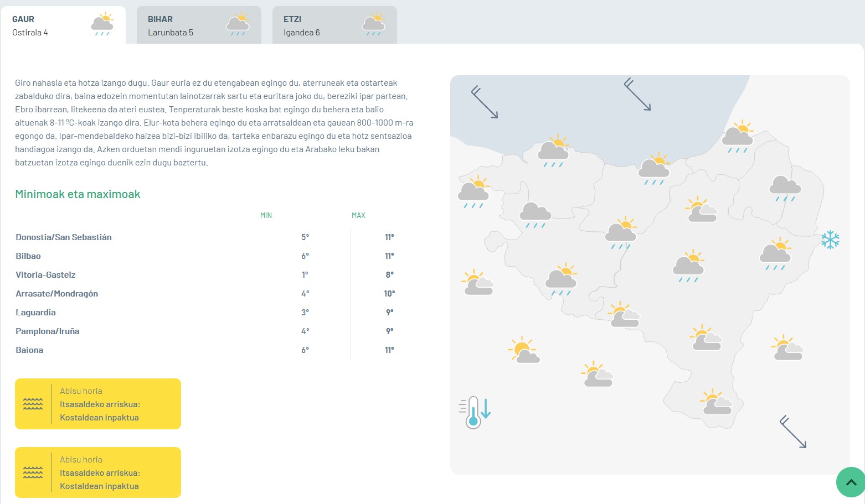The height and width of the screenshot is (504, 865).
Task: Click the falling temperature thermometer icon
Action: point(475,412)
